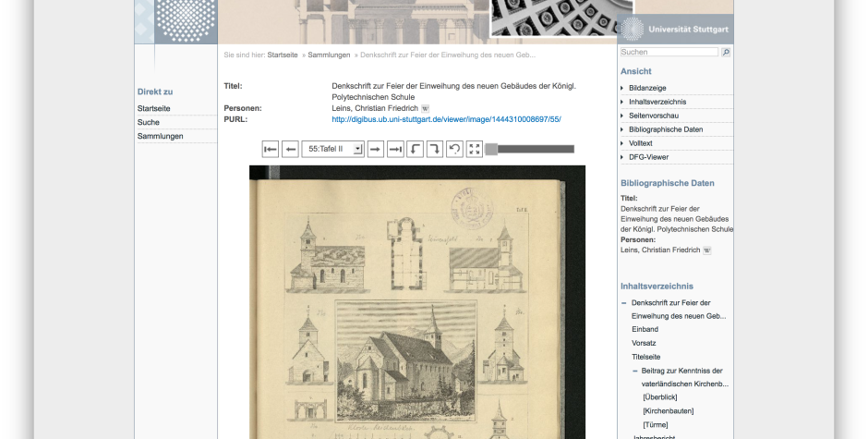Viewport: 868px width, 439px height.
Task: Open Beitrag zur Kenntniss der vaterländischen entry
Action: point(685,377)
